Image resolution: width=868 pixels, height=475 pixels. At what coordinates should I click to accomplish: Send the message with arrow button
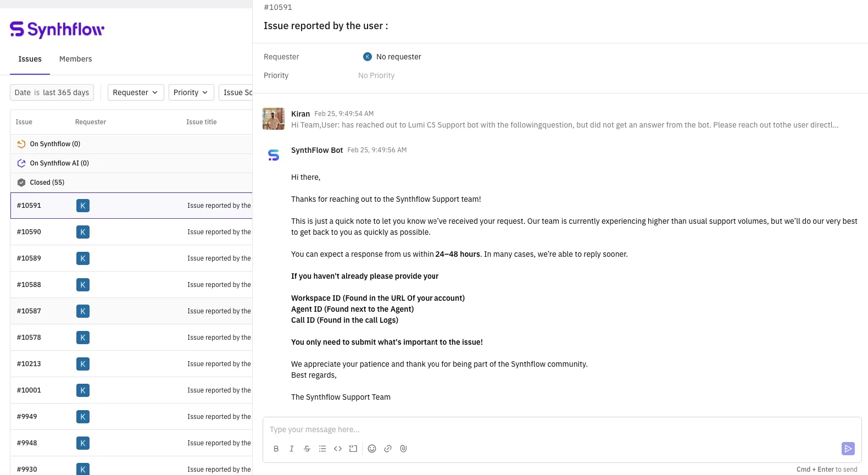tap(848, 449)
